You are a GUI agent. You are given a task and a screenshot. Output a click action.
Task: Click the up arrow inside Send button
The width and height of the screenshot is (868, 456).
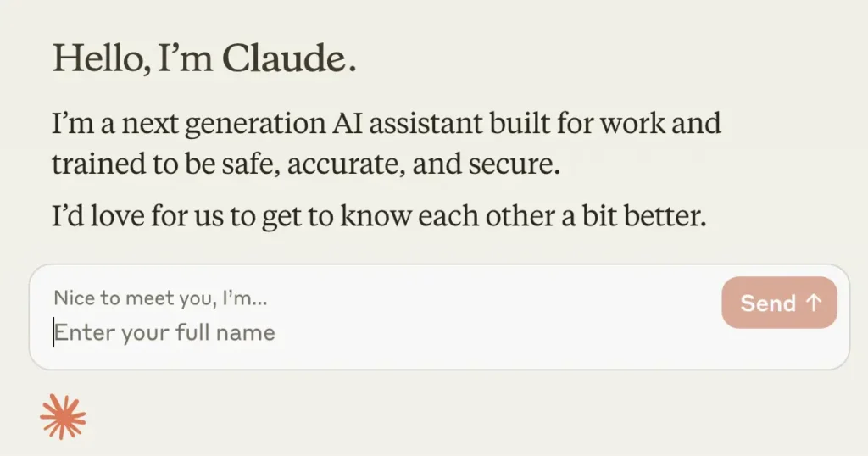coord(814,303)
